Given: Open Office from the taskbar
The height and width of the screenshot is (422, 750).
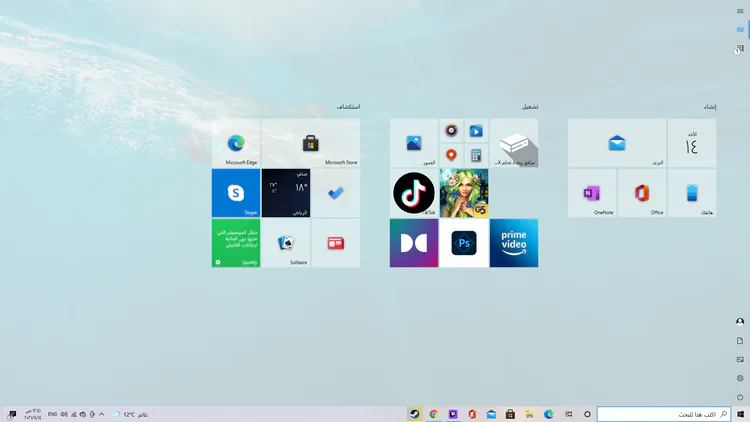Looking at the screenshot, I should [472, 414].
